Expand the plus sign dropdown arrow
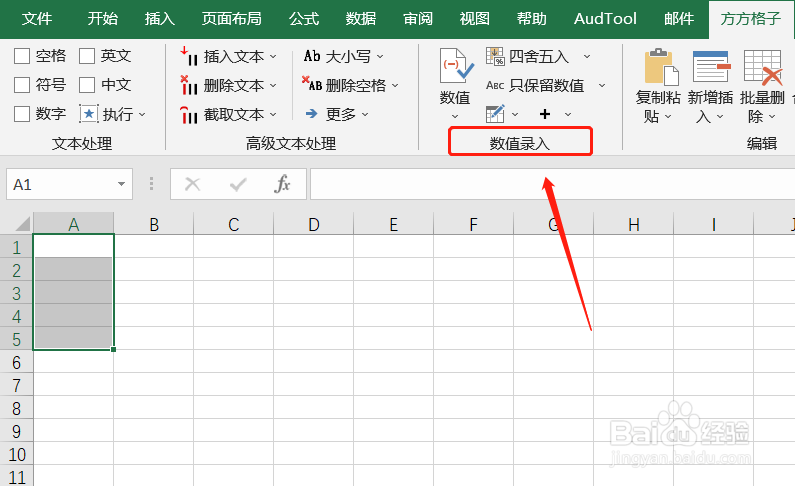The height and width of the screenshot is (486, 795). pos(568,115)
